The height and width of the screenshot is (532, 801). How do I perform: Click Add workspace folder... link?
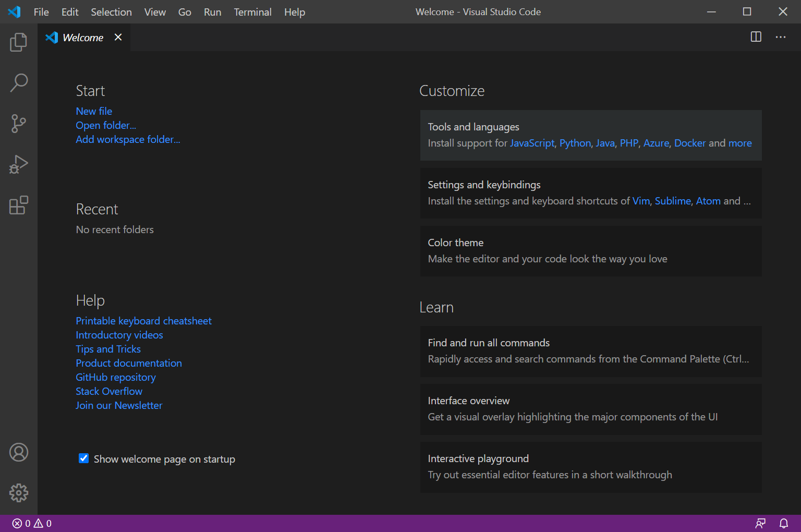pyautogui.click(x=128, y=139)
